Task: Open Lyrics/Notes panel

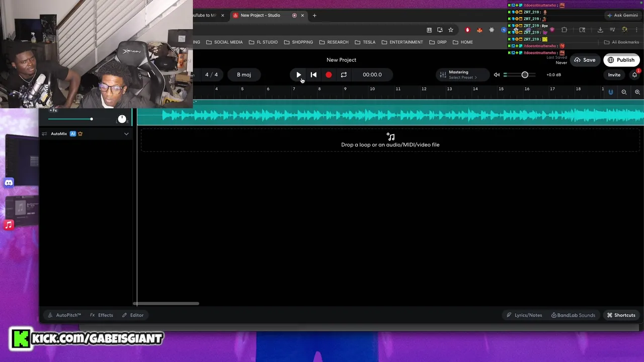Action: coord(524,315)
